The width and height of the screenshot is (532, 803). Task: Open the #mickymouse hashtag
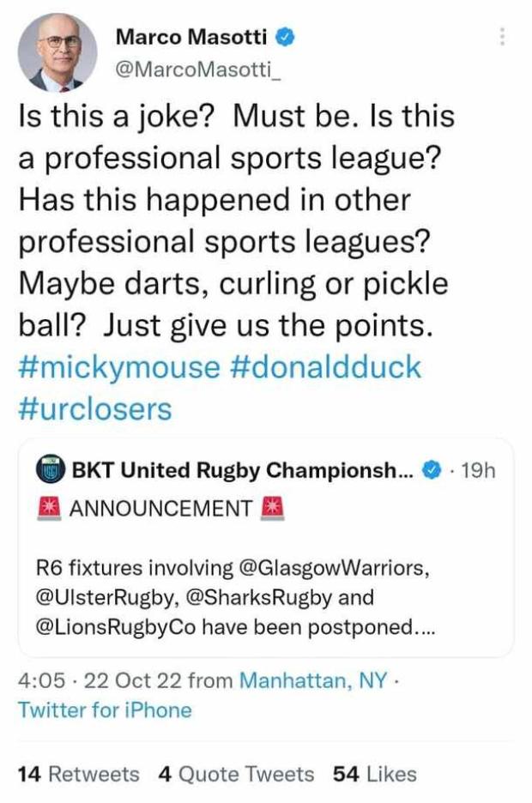(x=119, y=368)
